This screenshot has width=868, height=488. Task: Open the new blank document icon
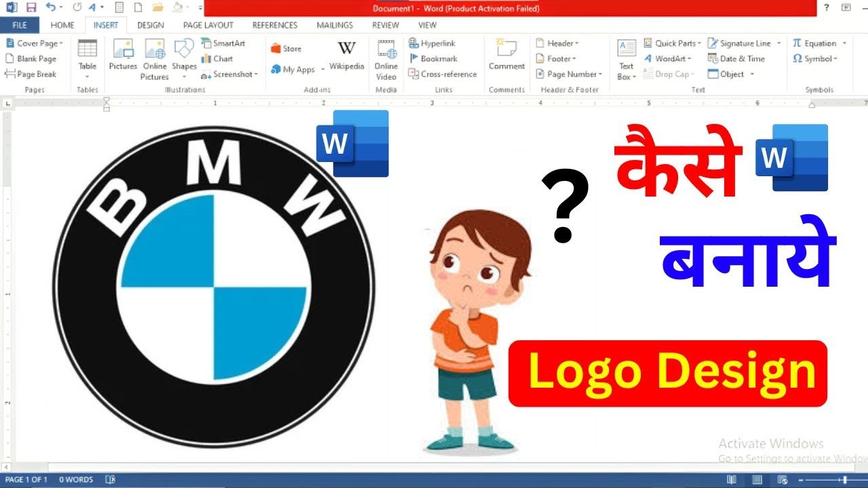pyautogui.click(x=138, y=7)
